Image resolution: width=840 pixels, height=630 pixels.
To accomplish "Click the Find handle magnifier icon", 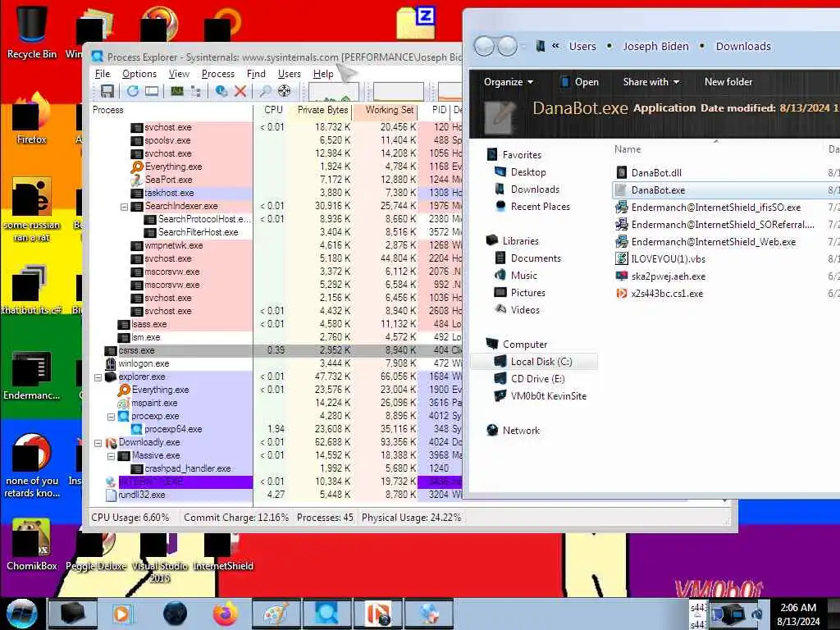I will [x=265, y=91].
